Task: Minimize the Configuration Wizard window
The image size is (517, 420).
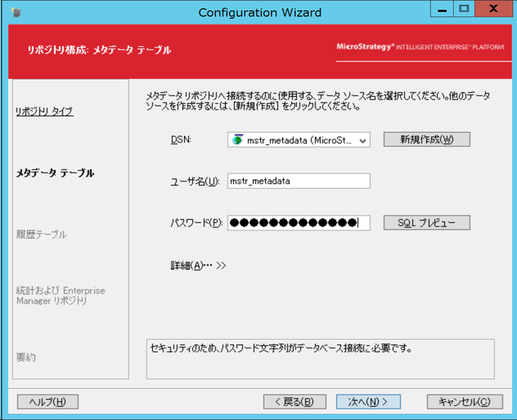Action: [x=442, y=9]
